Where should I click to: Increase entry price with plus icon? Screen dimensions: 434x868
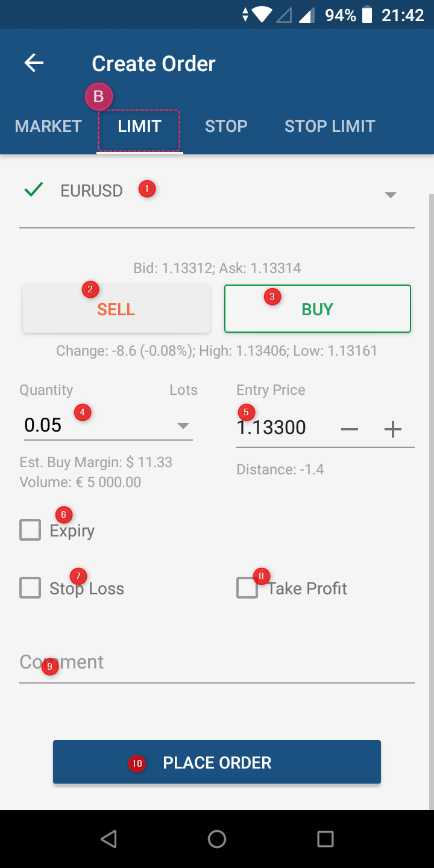393,429
